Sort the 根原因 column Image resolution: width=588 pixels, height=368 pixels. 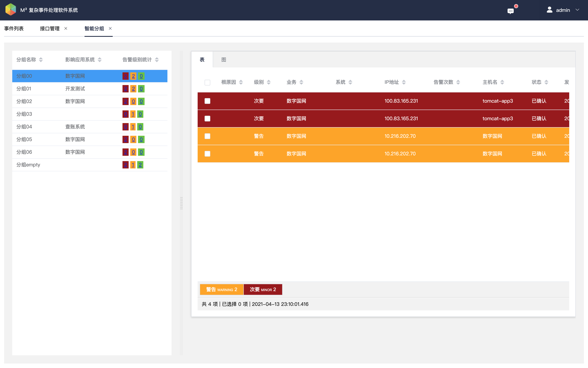[241, 82]
